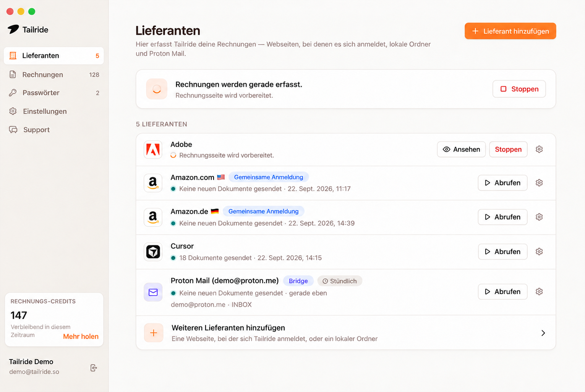Open settings gear for Proton Mail
Viewport: 585px width, 392px height.
[x=539, y=292]
